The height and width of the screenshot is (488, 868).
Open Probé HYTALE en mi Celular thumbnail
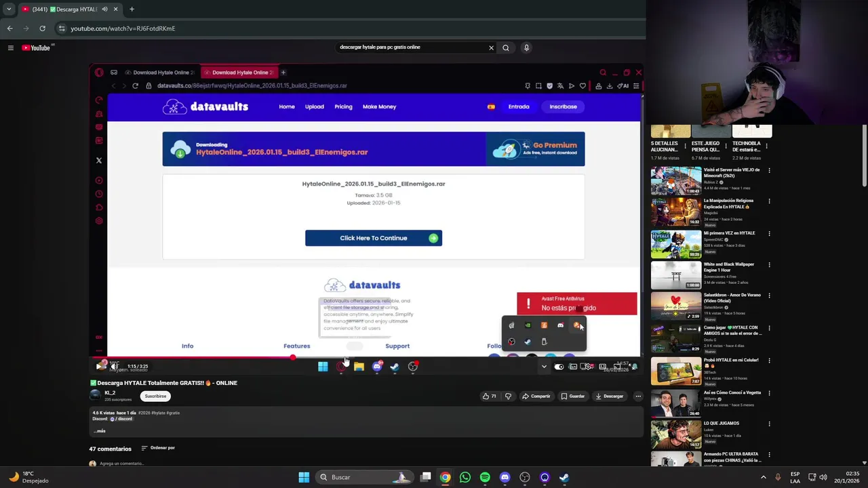pyautogui.click(x=676, y=371)
